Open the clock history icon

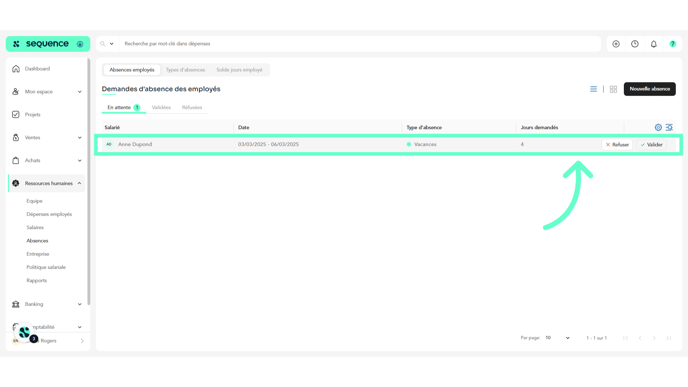point(635,44)
